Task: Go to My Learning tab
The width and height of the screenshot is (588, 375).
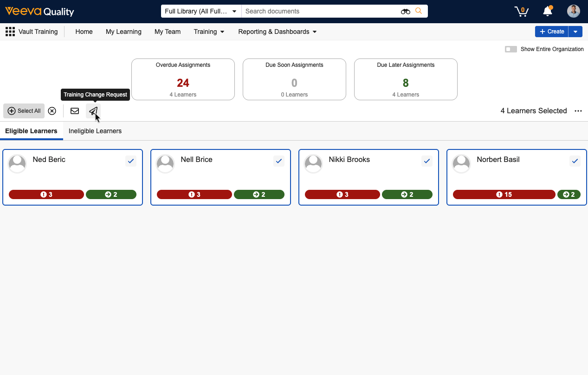Action: click(x=123, y=32)
